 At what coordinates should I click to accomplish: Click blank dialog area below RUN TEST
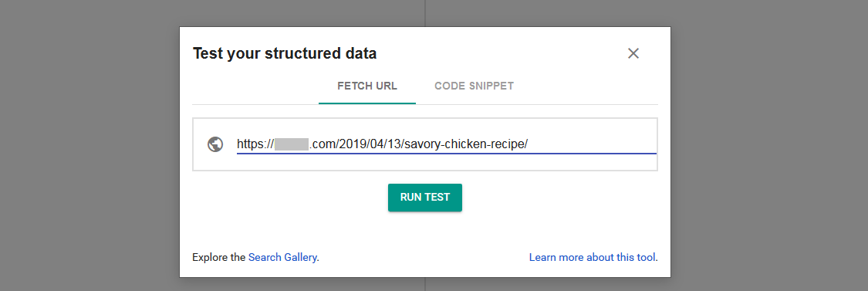[x=424, y=232]
